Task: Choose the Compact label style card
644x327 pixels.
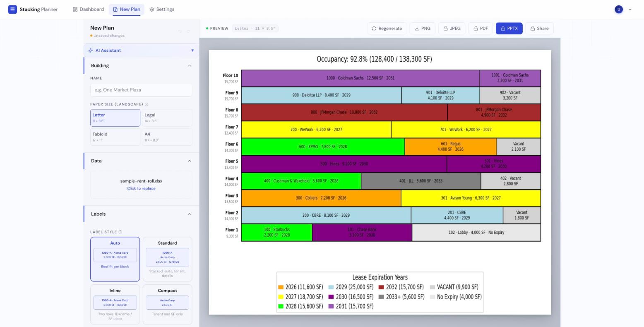Action: pos(167,304)
